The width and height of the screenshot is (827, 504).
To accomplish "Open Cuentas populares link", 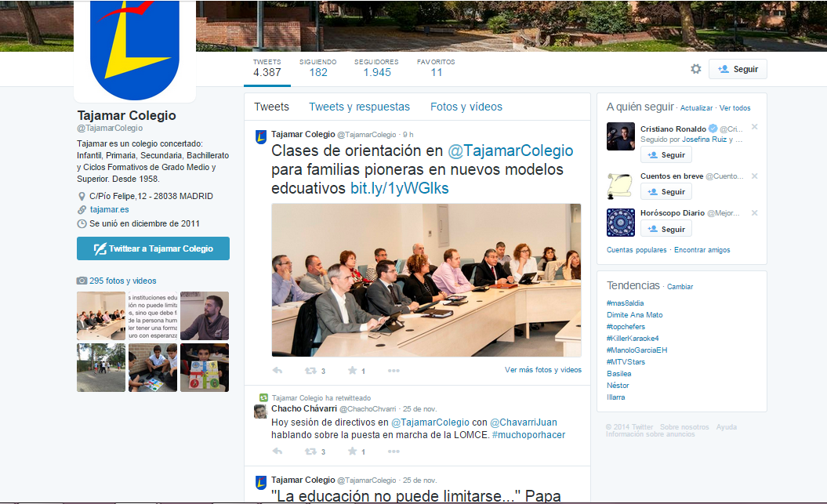I will 637,250.
